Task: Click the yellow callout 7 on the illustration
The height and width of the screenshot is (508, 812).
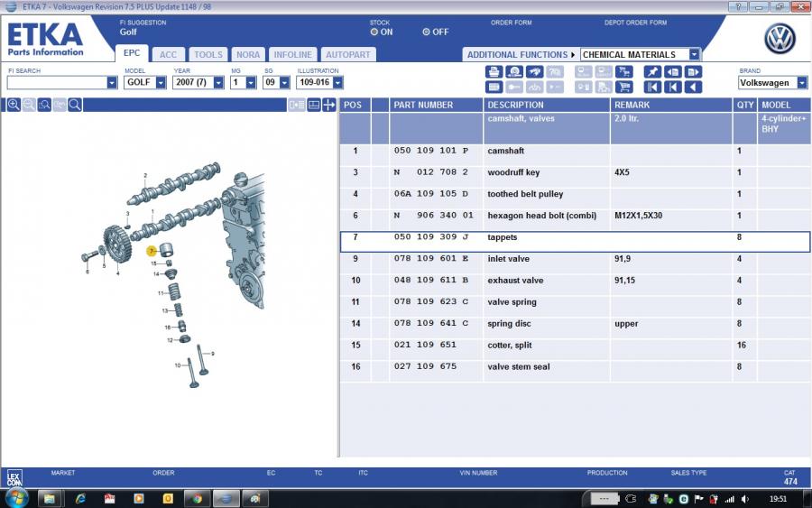Action: (x=152, y=251)
